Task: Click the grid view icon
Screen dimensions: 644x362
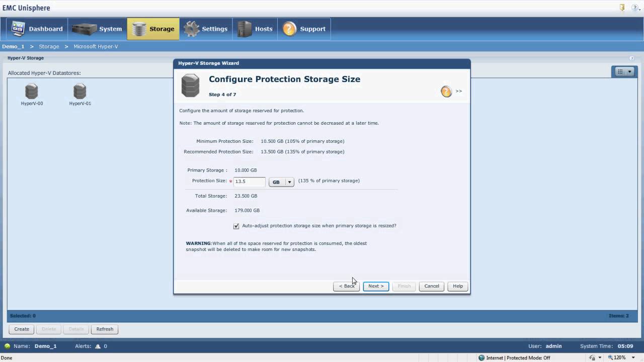Action: click(x=620, y=72)
